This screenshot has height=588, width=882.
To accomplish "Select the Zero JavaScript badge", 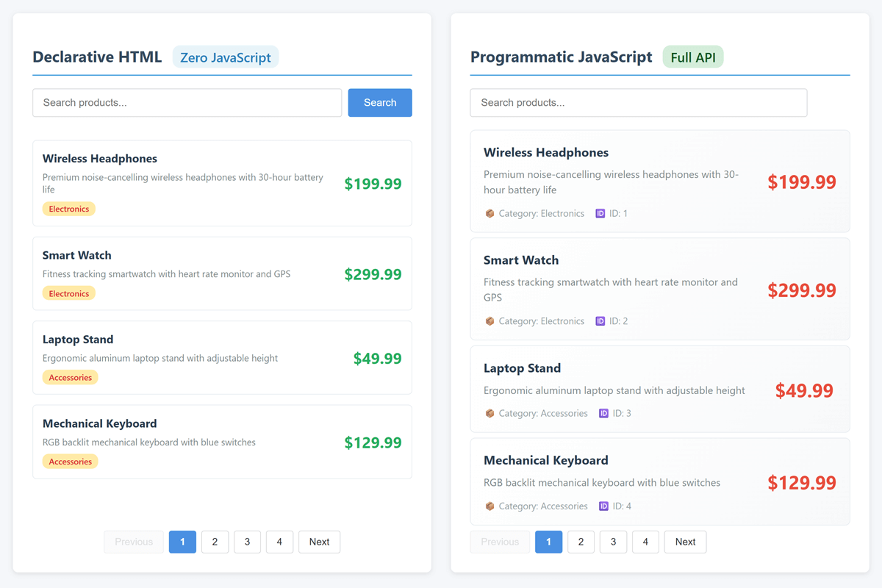I will pos(226,57).
